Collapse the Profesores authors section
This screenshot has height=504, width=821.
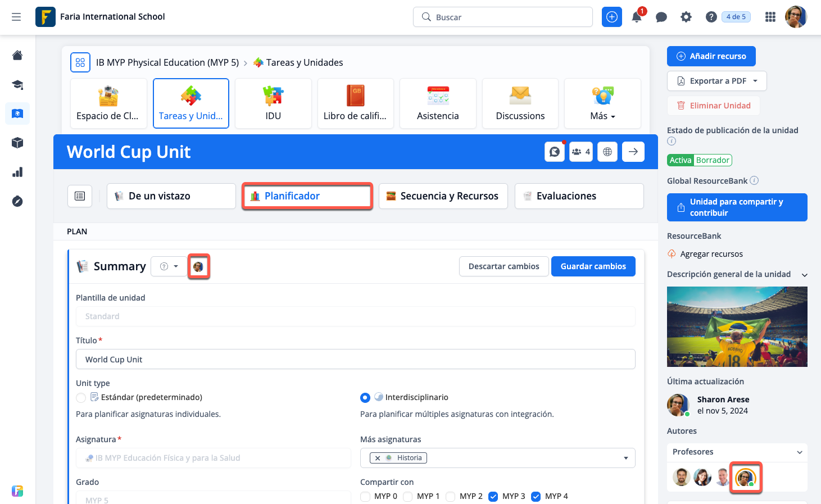click(800, 452)
